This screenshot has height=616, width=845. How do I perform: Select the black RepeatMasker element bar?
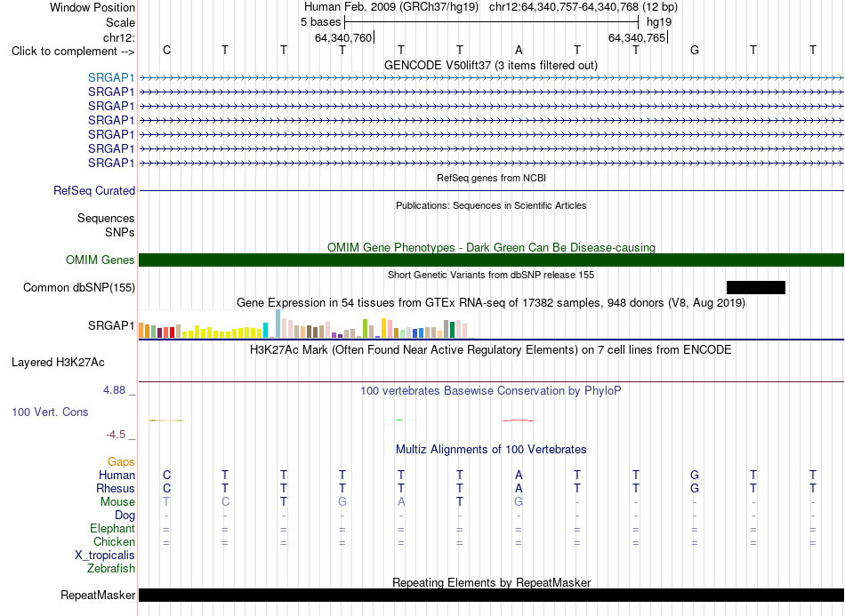tap(491, 595)
